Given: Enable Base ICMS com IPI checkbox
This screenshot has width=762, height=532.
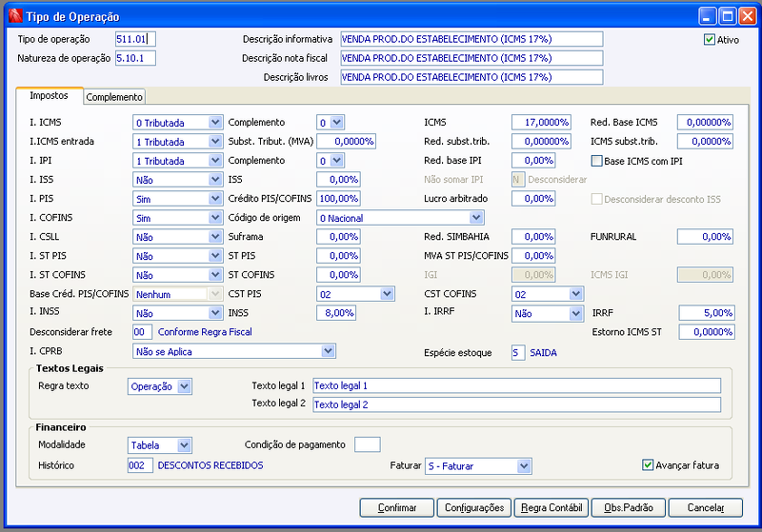Looking at the screenshot, I should click(x=596, y=161).
